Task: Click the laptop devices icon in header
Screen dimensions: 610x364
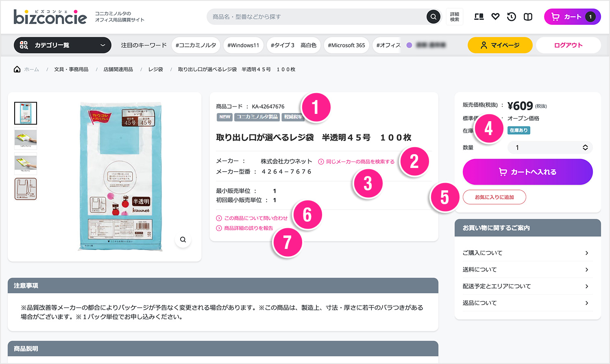Action: [479, 17]
